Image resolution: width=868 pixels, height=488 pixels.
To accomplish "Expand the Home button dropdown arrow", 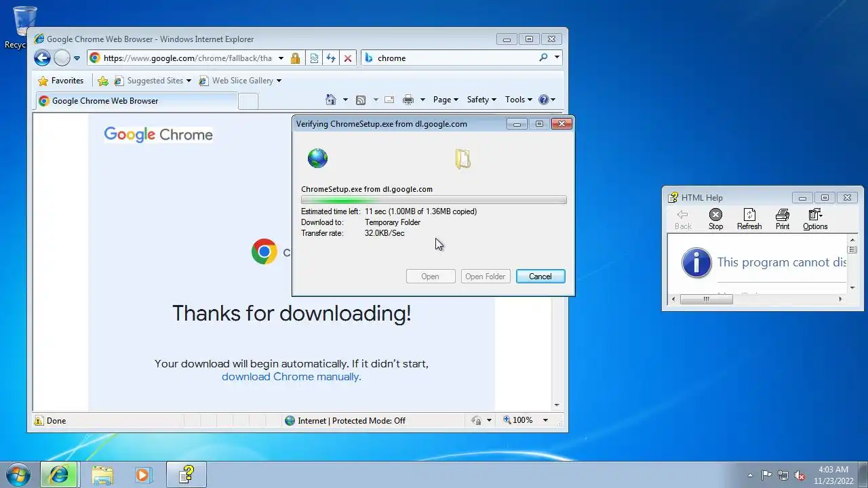I will pos(345,100).
